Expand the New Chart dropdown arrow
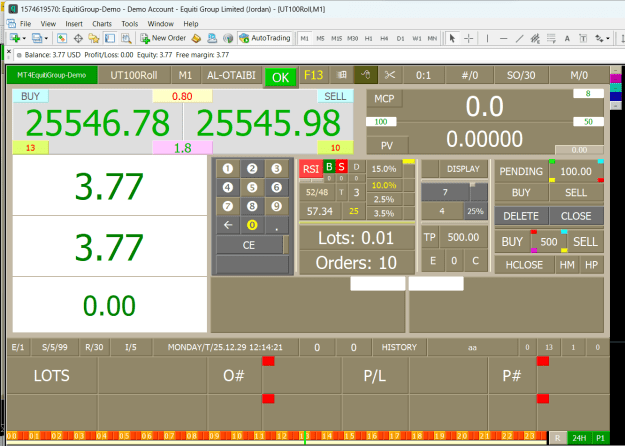The height and width of the screenshot is (446, 625). click(24, 39)
